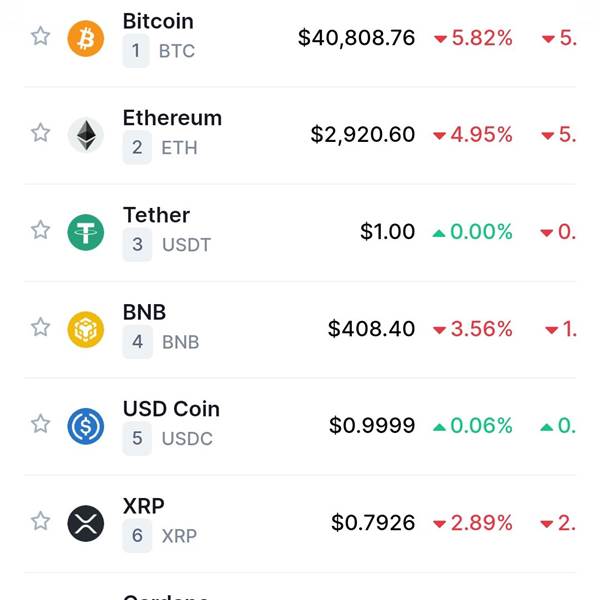Star XRP to add to watchlist
The width and height of the screenshot is (600, 600).
[40, 521]
